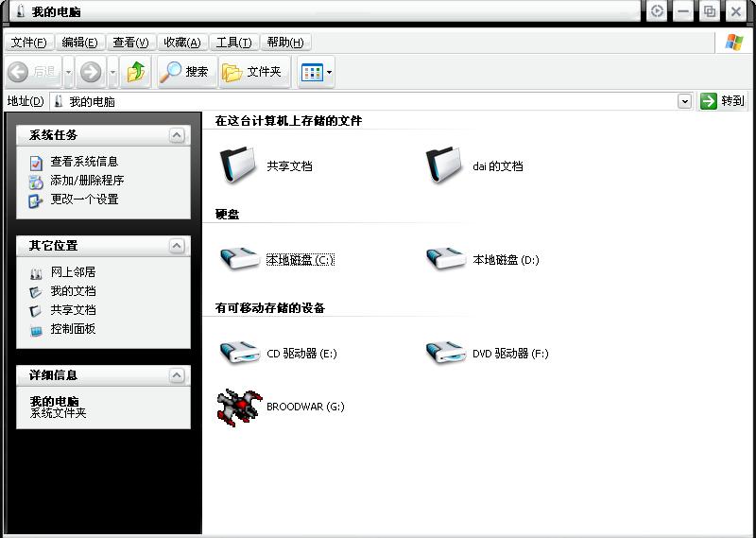Click the My Documents sidebar icon
The height and width of the screenshot is (538, 756).
pyautogui.click(x=36, y=292)
